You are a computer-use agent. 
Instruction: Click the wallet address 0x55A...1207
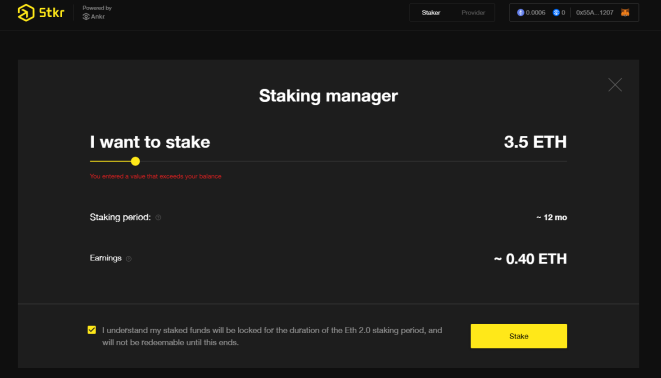(594, 13)
